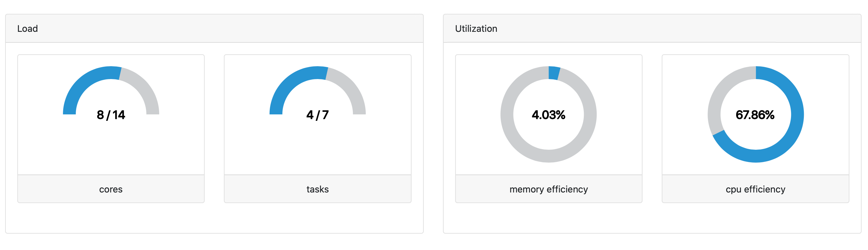
Task: Select the "67.86%" cpu value
Action: pos(755,115)
